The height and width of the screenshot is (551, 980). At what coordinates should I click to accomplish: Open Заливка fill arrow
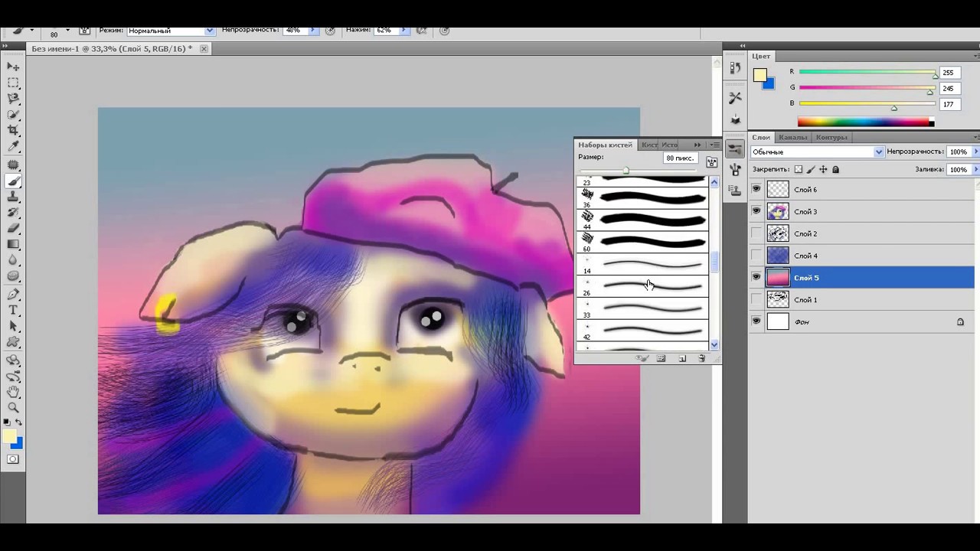pyautogui.click(x=975, y=170)
